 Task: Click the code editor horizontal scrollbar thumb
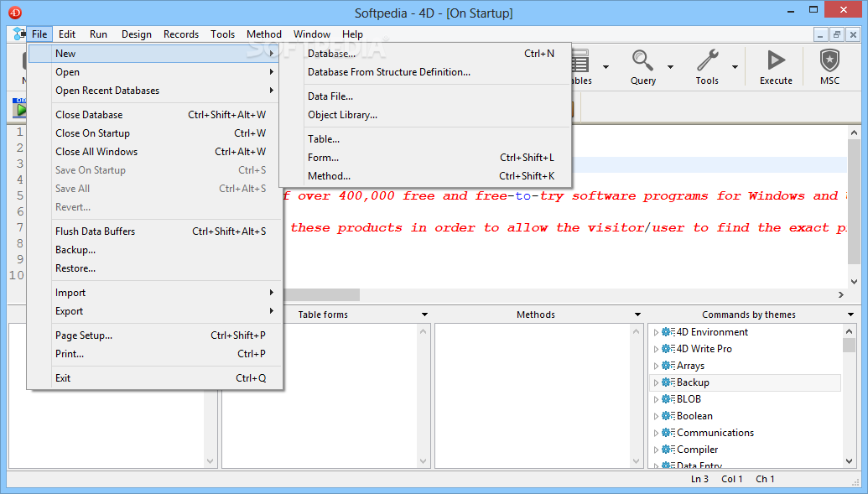point(322,294)
